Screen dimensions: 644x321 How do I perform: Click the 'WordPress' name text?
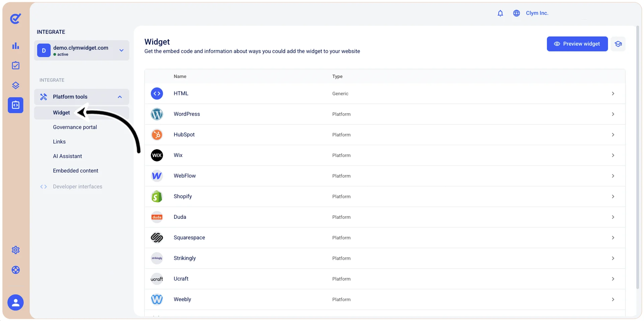tap(187, 114)
